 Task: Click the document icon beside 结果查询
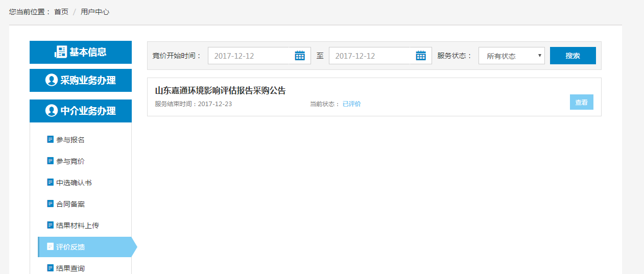[x=50, y=268]
